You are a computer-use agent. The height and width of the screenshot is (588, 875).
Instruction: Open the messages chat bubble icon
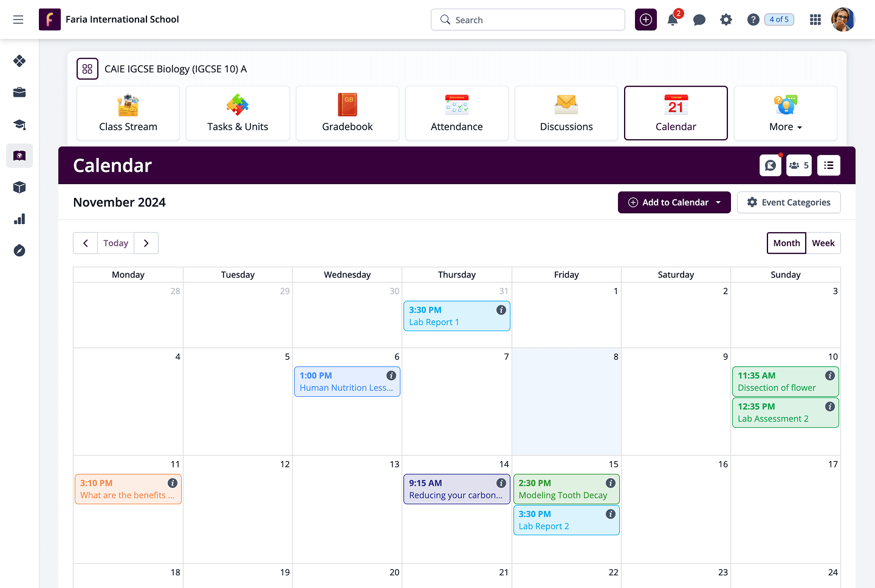(699, 20)
